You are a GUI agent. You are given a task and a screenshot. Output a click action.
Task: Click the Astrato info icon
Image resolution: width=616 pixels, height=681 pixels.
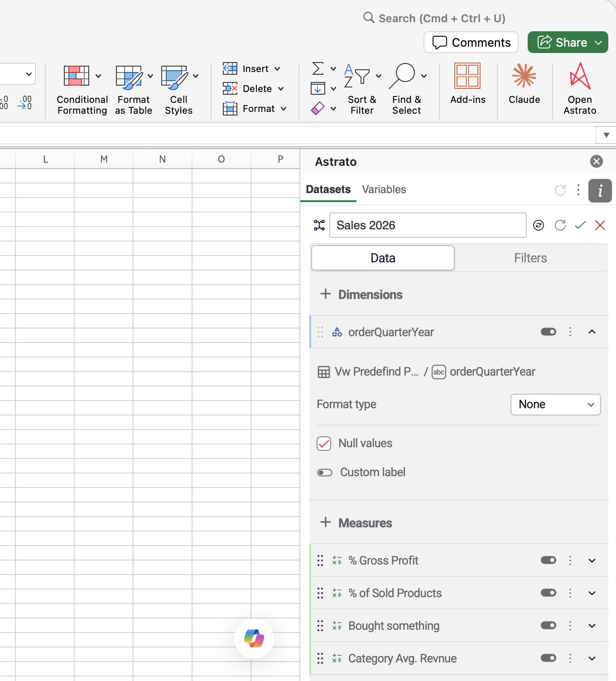600,190
